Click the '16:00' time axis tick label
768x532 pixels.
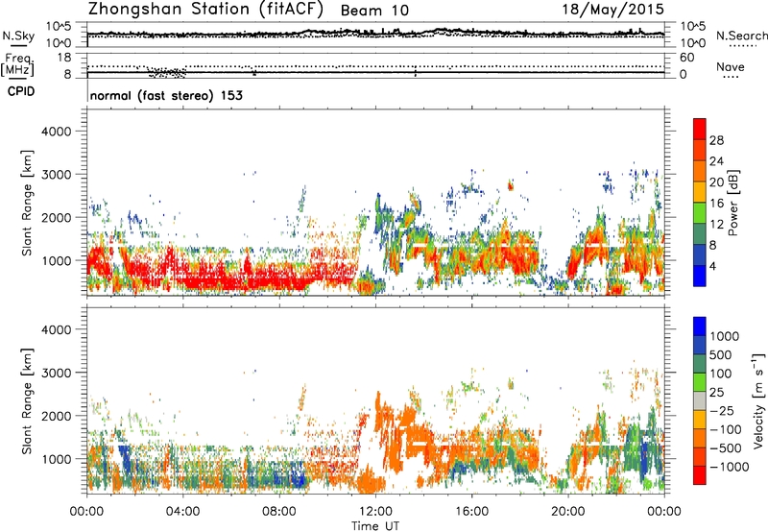click(471, 512)
